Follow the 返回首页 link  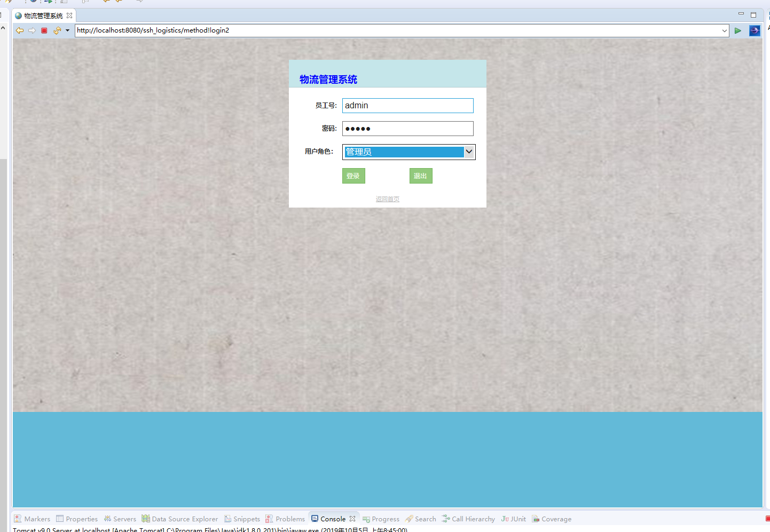(388, 199)
